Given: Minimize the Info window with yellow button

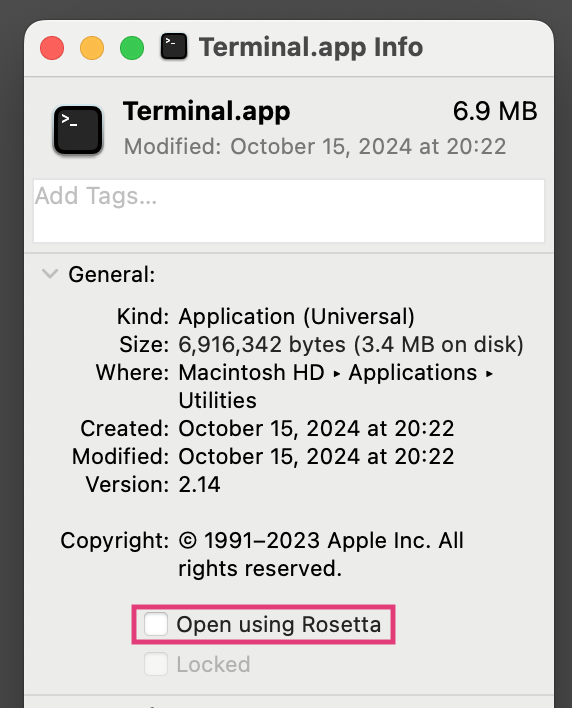Looking at the screenshot, I should tap(92, 48).
